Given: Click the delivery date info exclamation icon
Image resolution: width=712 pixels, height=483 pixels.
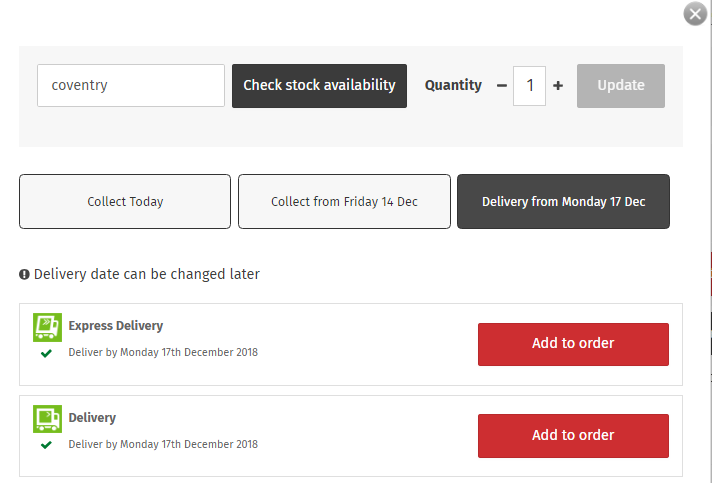Looking at the screenshot, I should click(x=24, y=274).
